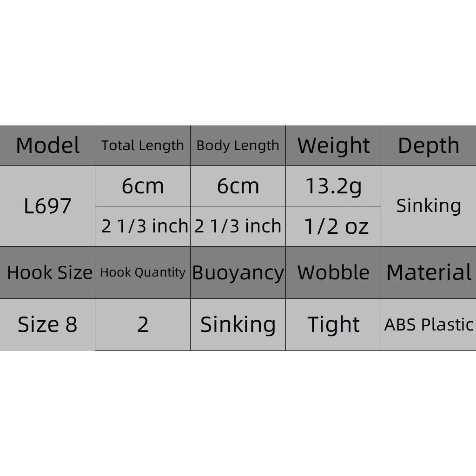Click Sinking value in Depth column
Screen dimensions: 476x476
pos(428,206)
